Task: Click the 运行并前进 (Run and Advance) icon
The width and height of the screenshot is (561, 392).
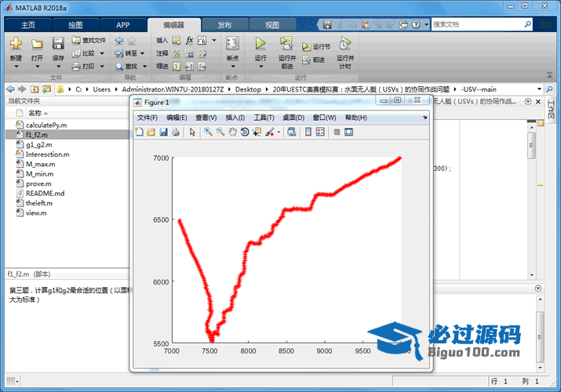Action: [287, 43]
